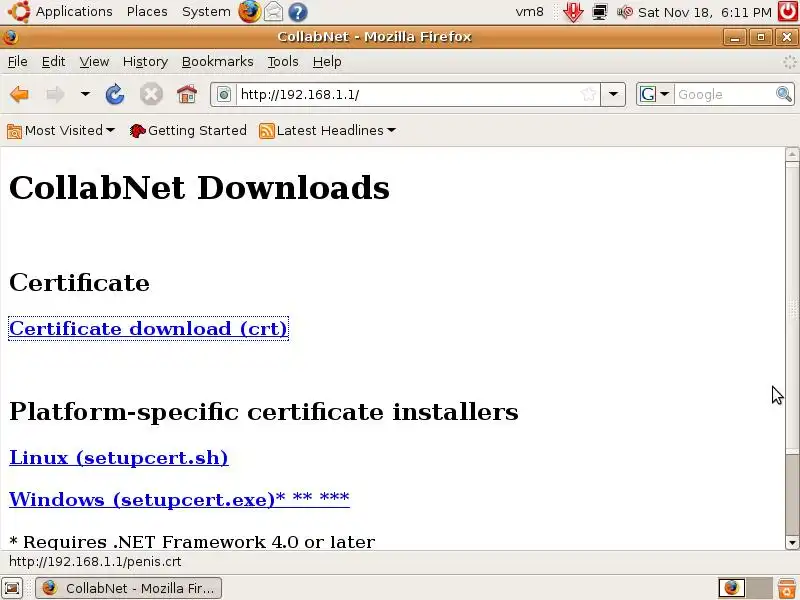Open the Trash icon in bottom panel
Viewport: 800px width, 600px height.
[x=787, y=588]
